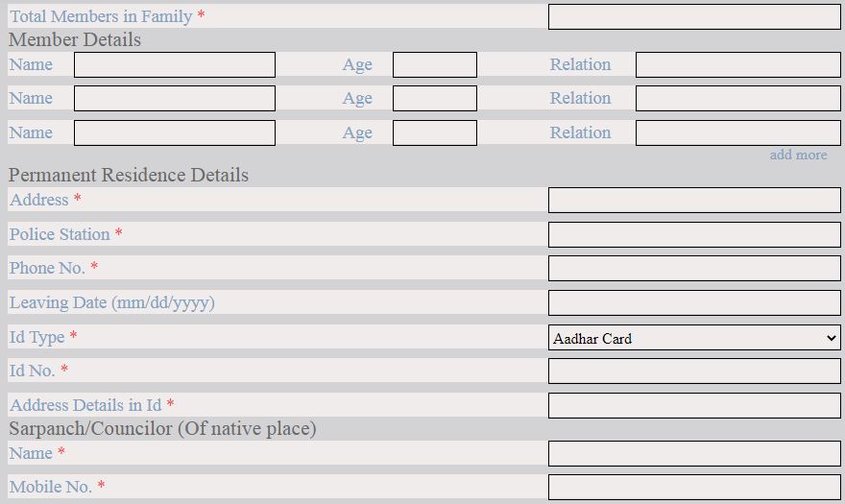
Task: Focus the third member's Name input
Action: click(x=174, y=132)
